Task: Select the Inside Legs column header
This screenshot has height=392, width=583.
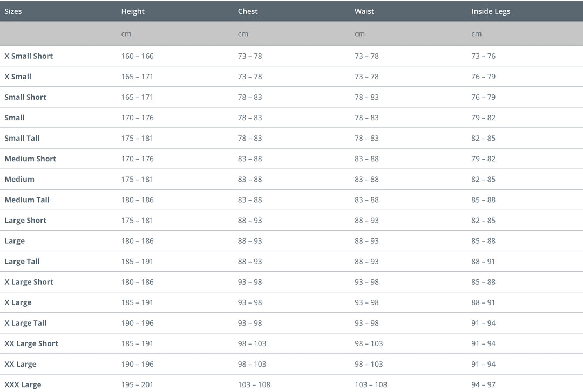Action: coord(491,11)
